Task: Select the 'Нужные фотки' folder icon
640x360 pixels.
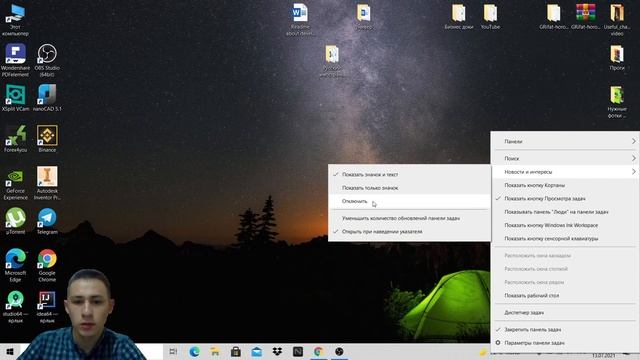Action: (617, 102)
